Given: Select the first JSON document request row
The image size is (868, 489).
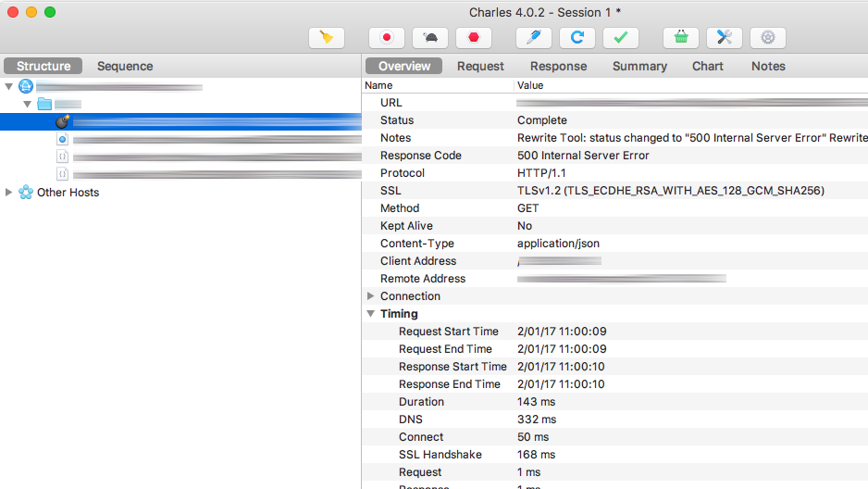Looking at the screenshot, I should click(x=180, y=157).
